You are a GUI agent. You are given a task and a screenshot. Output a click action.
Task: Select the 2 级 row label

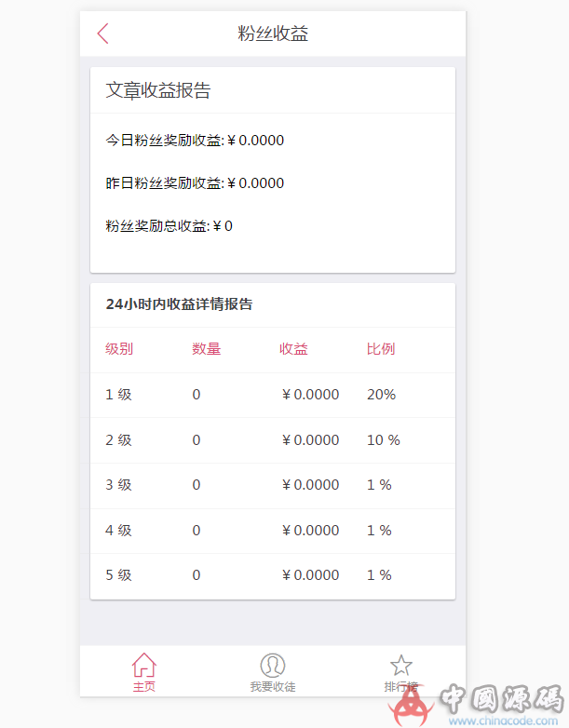point(119,440)
